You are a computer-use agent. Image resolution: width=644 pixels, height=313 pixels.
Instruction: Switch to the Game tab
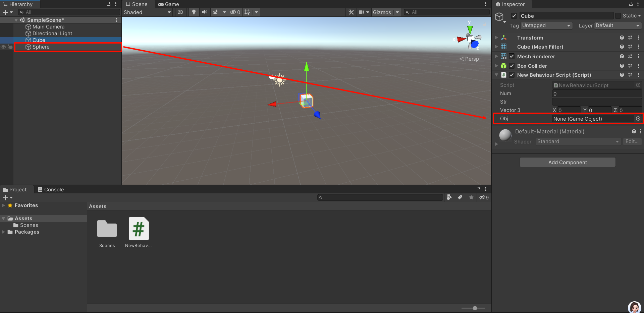(x=169, y=4)
